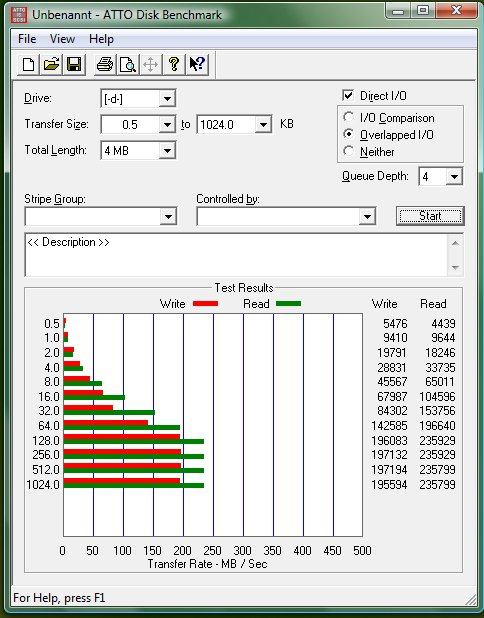484x618 pixels.
Task: Click the red Write legend swatch
Action: [x=205, y=303]
